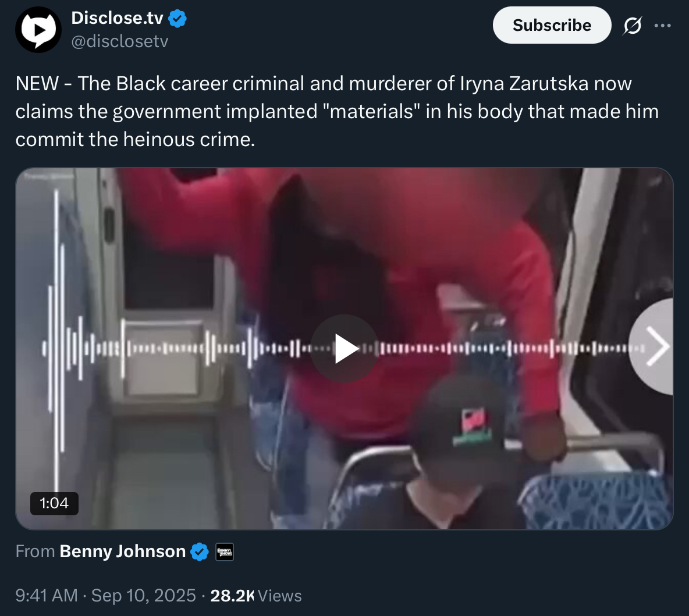Open the Disclose.tv display name link
This screenshot has width=689, height=616.
[117, 18]
